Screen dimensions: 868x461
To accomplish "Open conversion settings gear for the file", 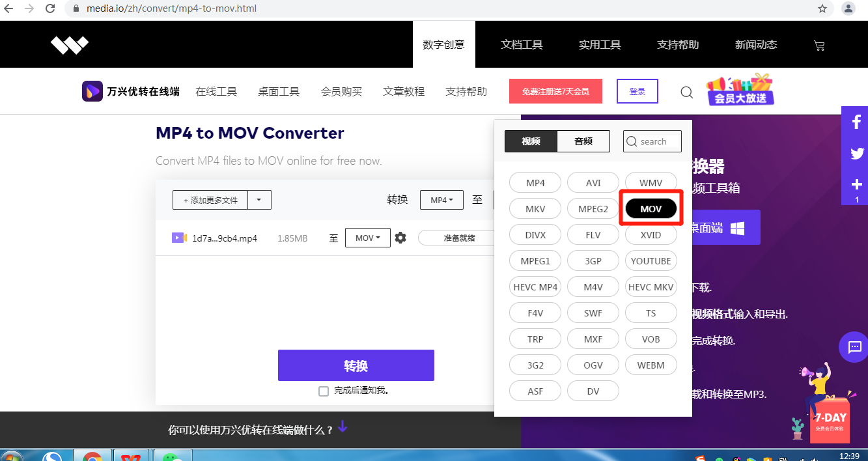I will tap(400, 238).
